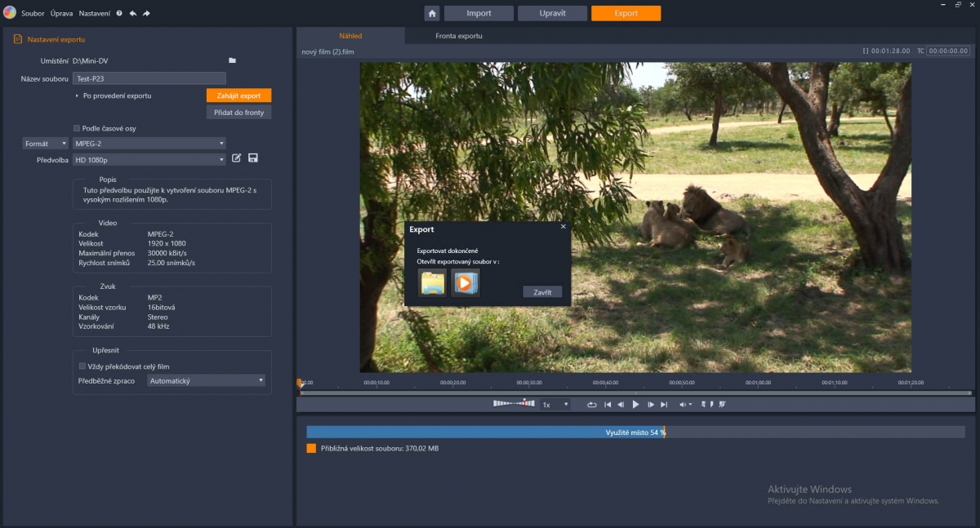Viewport: 980px width, 528px height.
Task: Check 'Vždy překódovat celý film' option
Action: [82, 366]
